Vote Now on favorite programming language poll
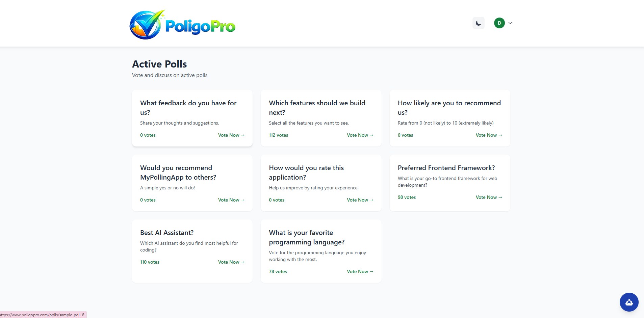The width and height of the screenshot is (644, 318). pyautogui.click(x=360, y=271)
